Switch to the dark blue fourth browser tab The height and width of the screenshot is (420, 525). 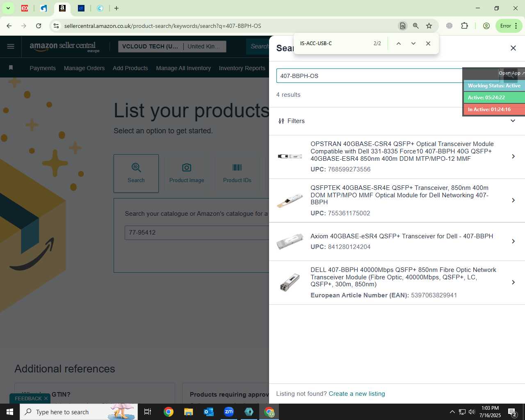[x=81, y=8]
